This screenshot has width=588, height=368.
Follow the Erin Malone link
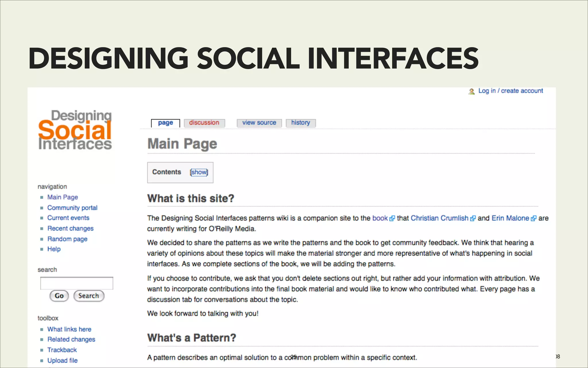(510, 218)
